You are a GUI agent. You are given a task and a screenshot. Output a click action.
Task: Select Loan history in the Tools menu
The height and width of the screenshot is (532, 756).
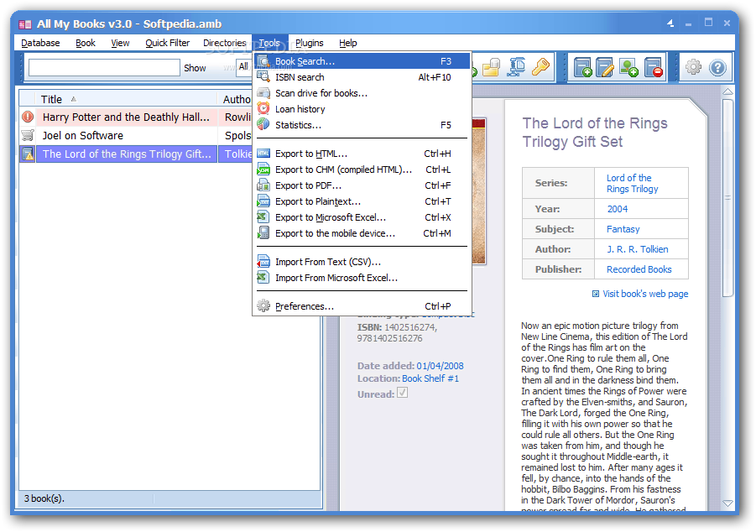(x=362, y=109)
